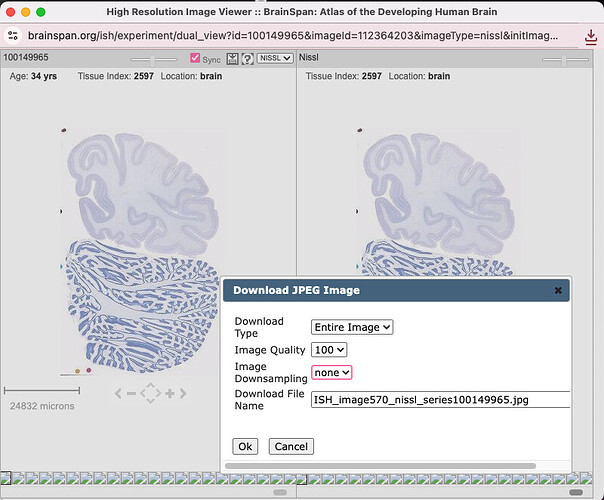This screenshot has height=500, width=604.
Task: Click the red macOS close window button
Action: point(10,12)
